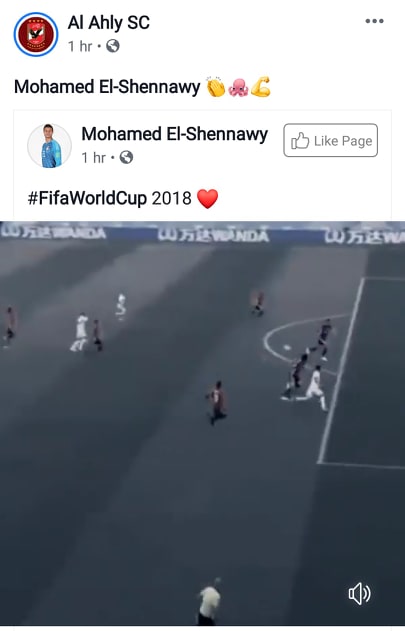Click the globe icon on the shared post
The width and height of the screenshot is (405, 631).
(126, 157)
